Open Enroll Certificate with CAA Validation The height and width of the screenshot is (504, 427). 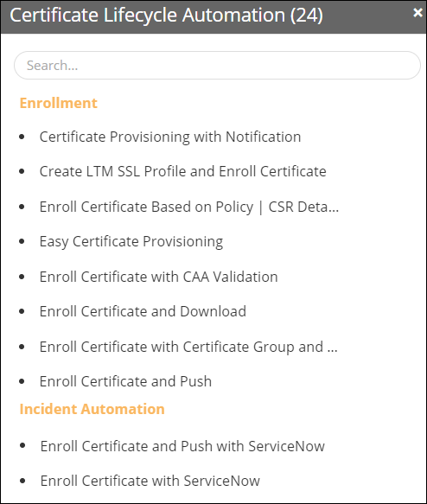pos(158,277)
